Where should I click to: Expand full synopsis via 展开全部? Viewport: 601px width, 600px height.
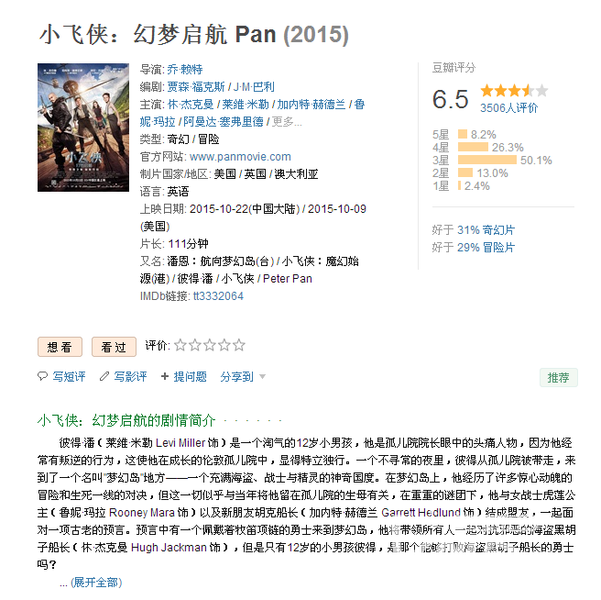click(x=96, y=582)
